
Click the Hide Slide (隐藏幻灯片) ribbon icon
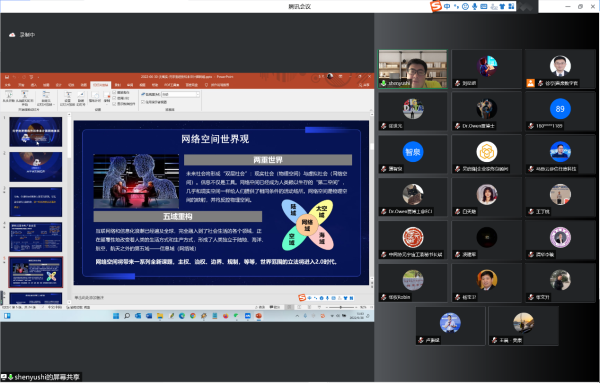point(81,98)
